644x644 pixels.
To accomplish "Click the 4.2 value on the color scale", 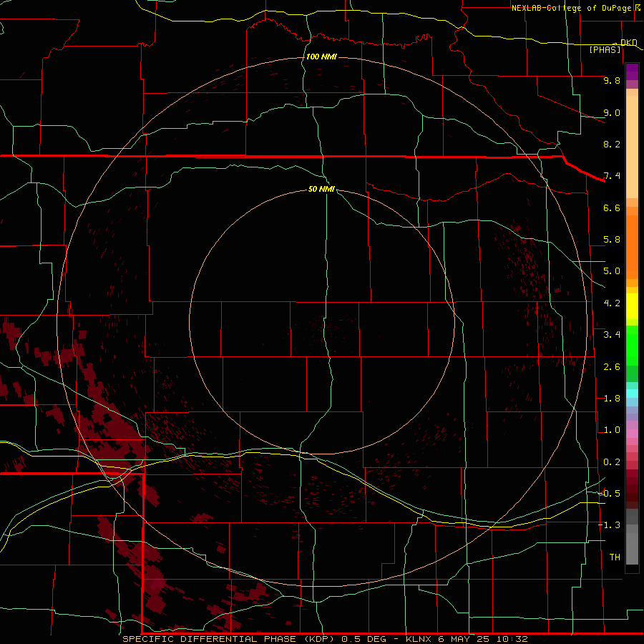I will 612,303.
